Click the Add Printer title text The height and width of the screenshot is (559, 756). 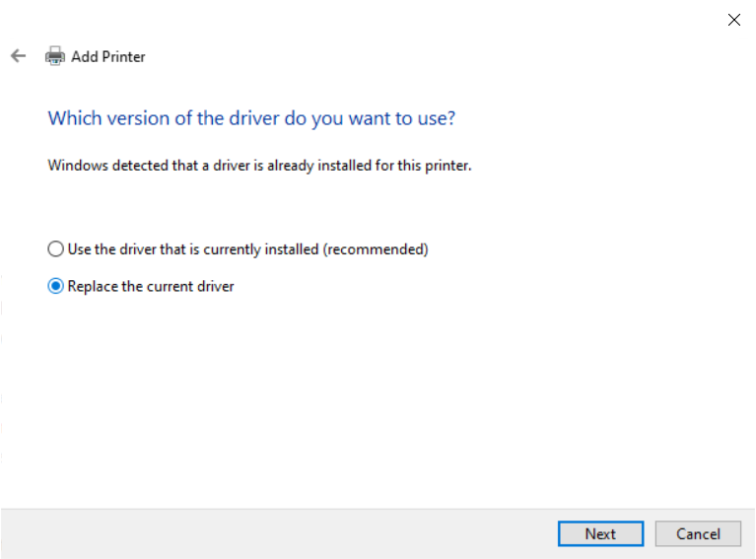(x=108, y=57)
